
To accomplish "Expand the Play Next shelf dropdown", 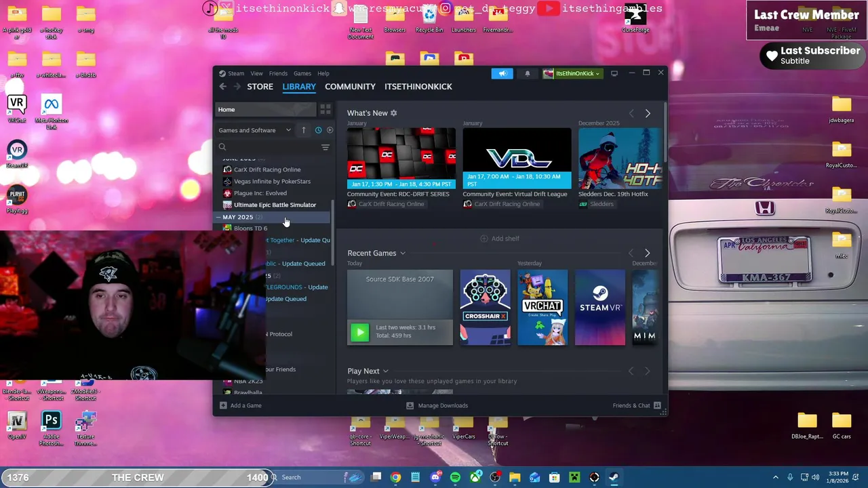I will click(385, 371).
